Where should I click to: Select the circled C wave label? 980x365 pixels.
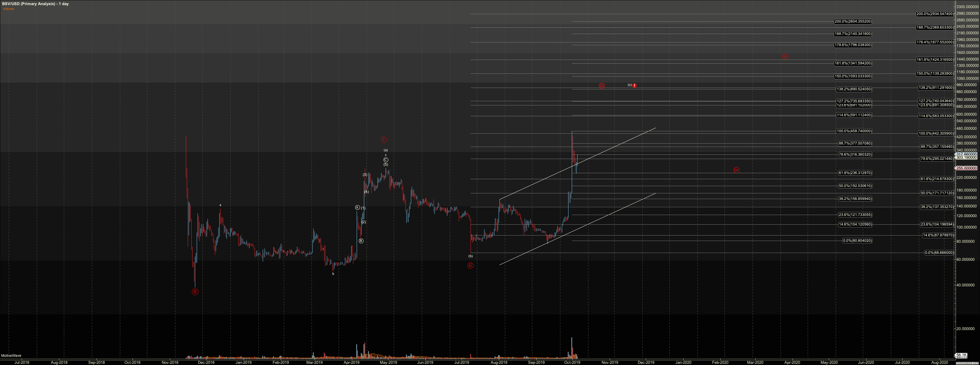[386, 160]
